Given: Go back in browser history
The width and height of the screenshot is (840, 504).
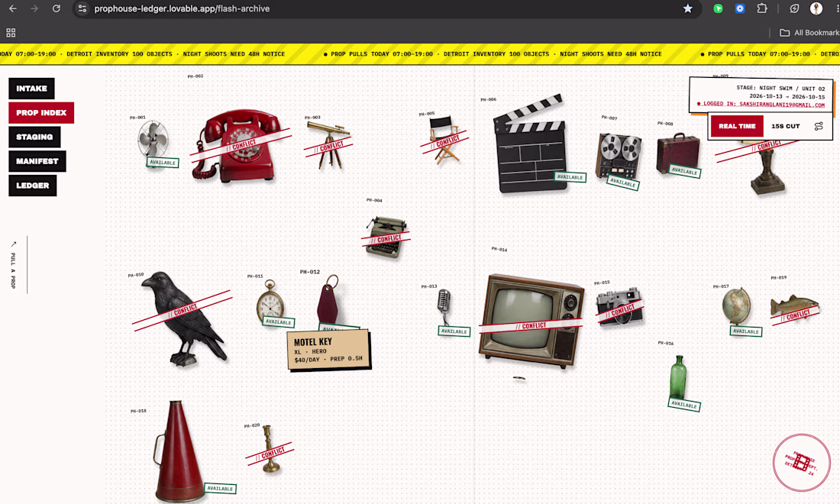Looking at the screenshot, I should coord(13,8).
